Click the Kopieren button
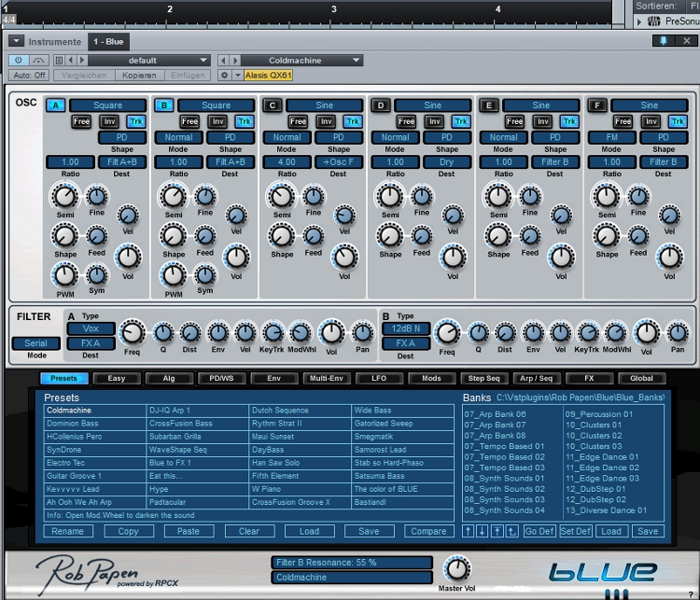The image size is (700, 600). (139, 75)
